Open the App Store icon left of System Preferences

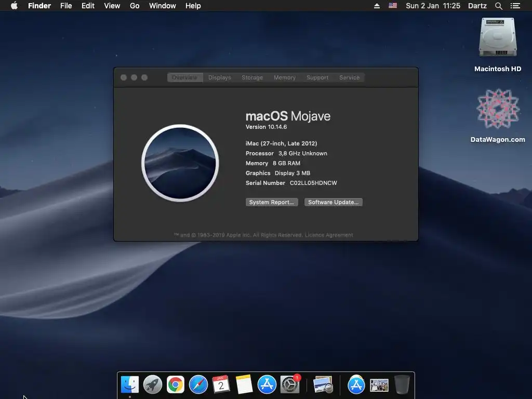pos(267,385)
